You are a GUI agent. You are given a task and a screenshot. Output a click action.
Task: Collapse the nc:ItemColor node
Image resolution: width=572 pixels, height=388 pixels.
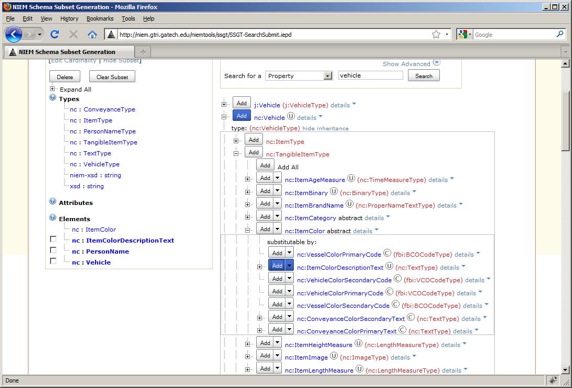click(x=248, y=230)
